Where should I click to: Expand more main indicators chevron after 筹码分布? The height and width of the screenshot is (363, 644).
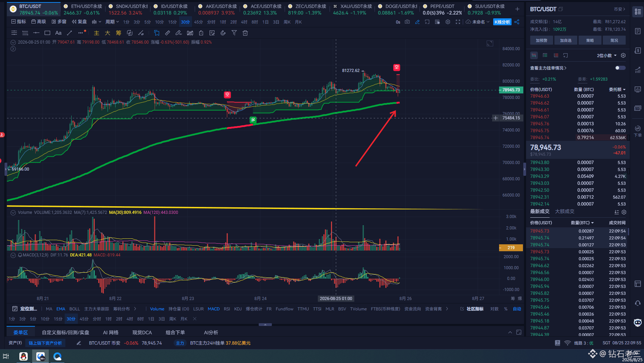click(135, 309)
